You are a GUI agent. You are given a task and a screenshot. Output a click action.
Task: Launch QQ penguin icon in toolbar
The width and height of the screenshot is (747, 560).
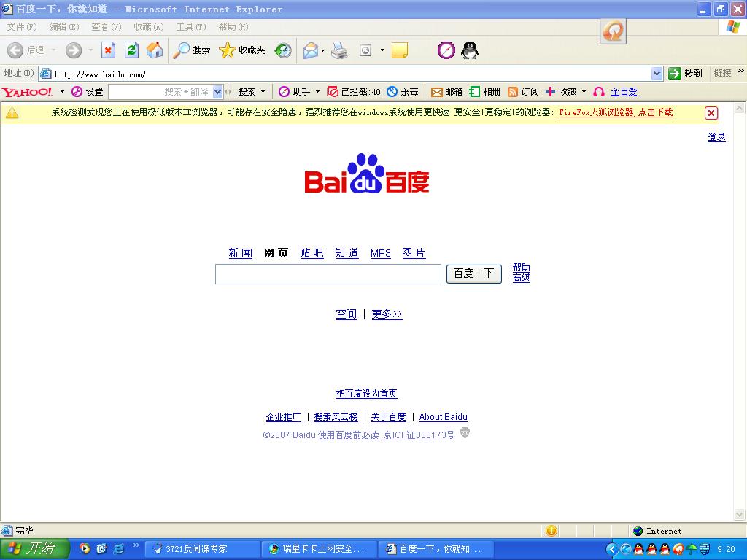pyautogui.click(x=470, y=50)
